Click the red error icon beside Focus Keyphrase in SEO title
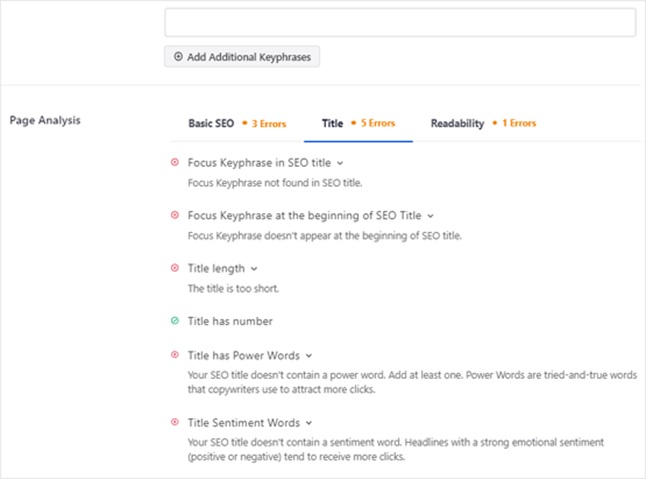Viewport: 646px width, 479px height. pyautogui.click(x=176, y=162)
